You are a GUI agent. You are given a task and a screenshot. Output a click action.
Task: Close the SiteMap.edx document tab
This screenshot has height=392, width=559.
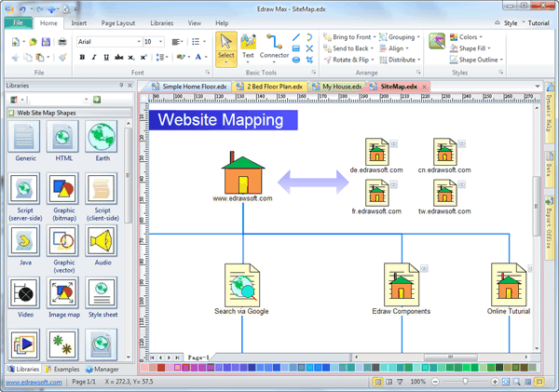click(424, 87)
